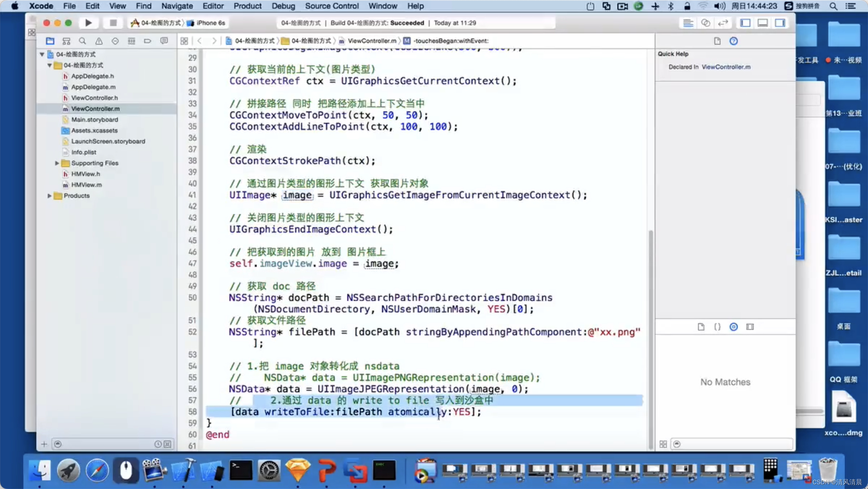Select the breakpoint navigator icon
This screenshot has width=868, height=489.
pyautogui.click(x=148, y=41)
